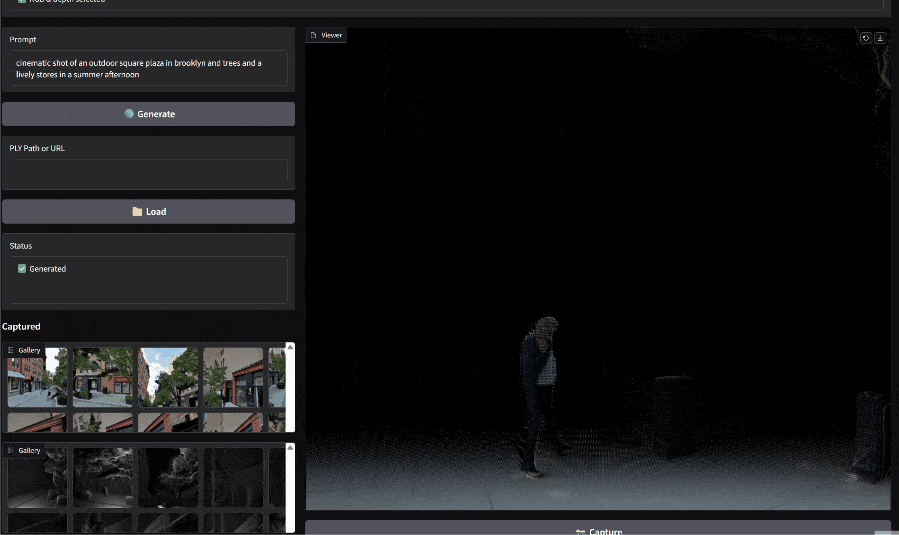Viewport: 899px width, 535px height.
Task: Click the image icon of the color Gallery label
Action: [10, 350]
